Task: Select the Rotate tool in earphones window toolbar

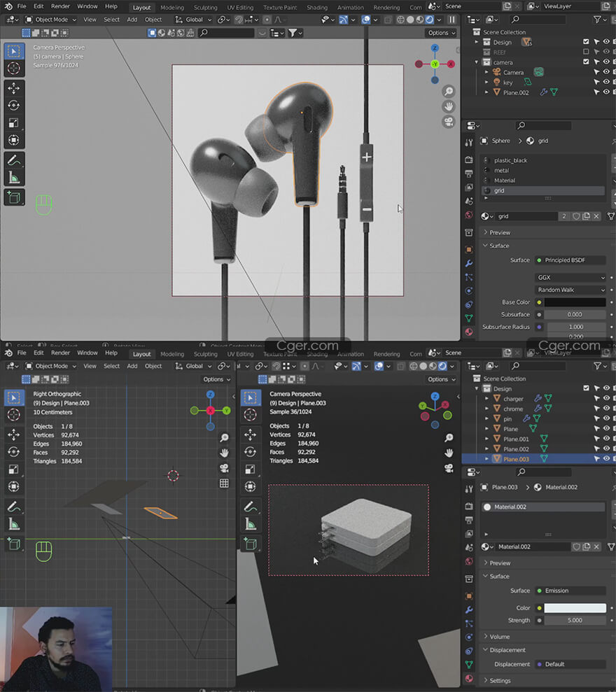Action: [x=14, y=106]
